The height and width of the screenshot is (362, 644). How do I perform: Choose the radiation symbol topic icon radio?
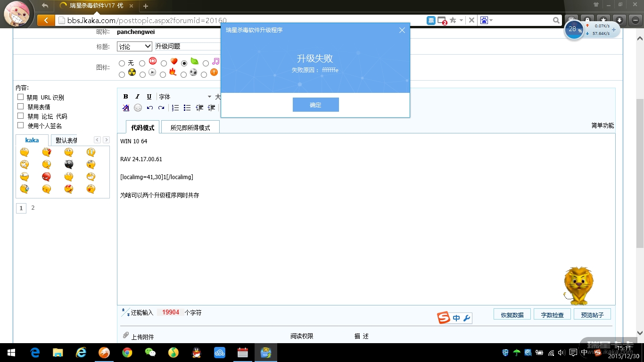pyautogui.click(x=122, y=74)
